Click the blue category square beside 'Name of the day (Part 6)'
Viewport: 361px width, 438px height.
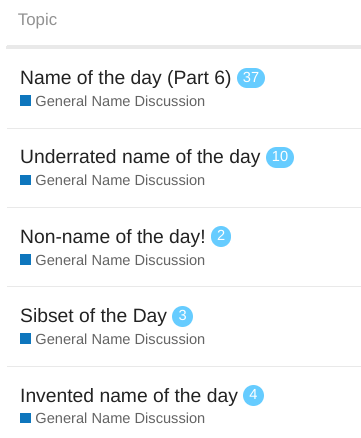[25, 101]
